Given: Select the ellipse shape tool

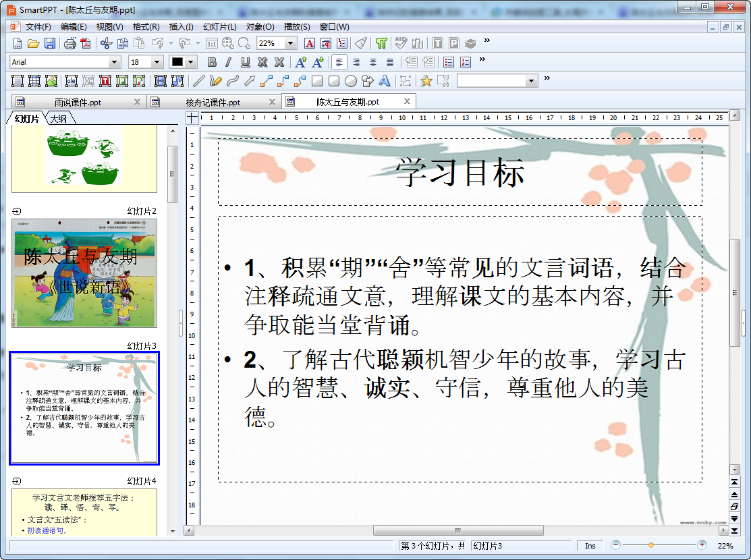Looking at the screenshot, I should [x=351, y=81].
